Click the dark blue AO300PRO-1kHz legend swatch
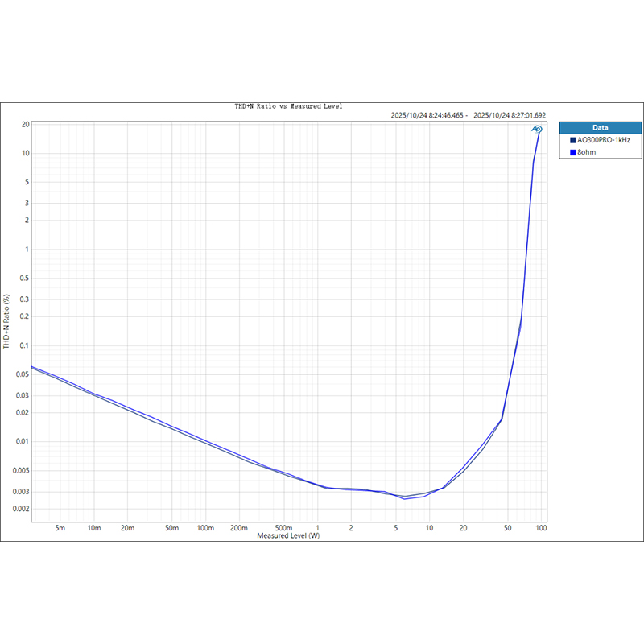This screenshot has height=644, width=644. 572,140
